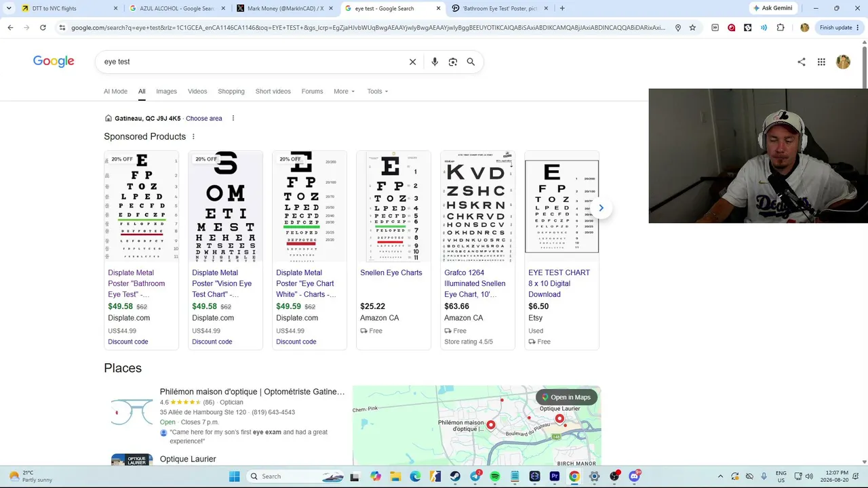Image resolution: width=868 pixels, height=488 pixels.
Task: Clear the search box with the X icon
Action: tap(412, 62)
